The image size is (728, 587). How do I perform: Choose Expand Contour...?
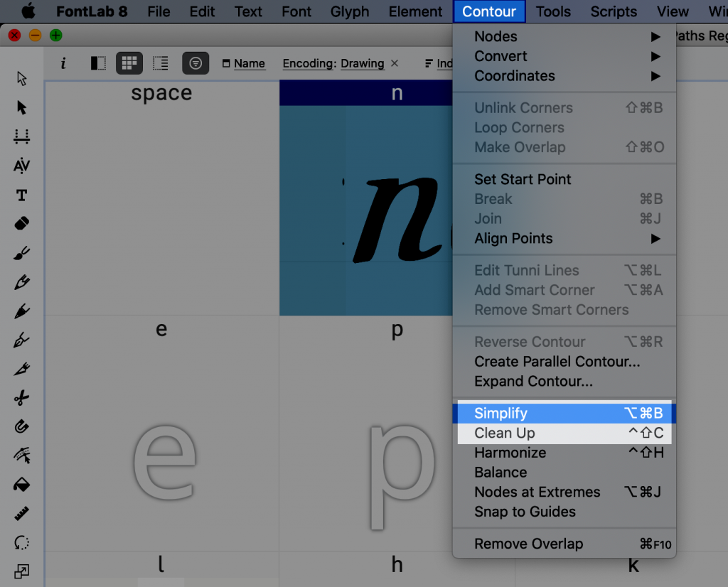(x=564, y=381)
